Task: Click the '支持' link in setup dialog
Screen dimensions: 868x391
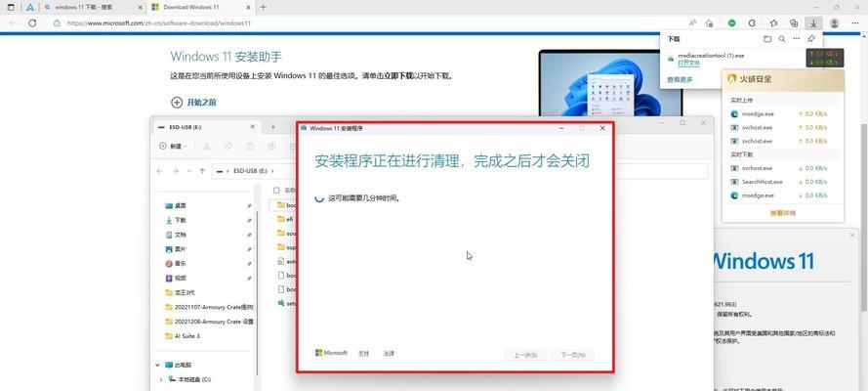Action: click(x=363, y=353)
